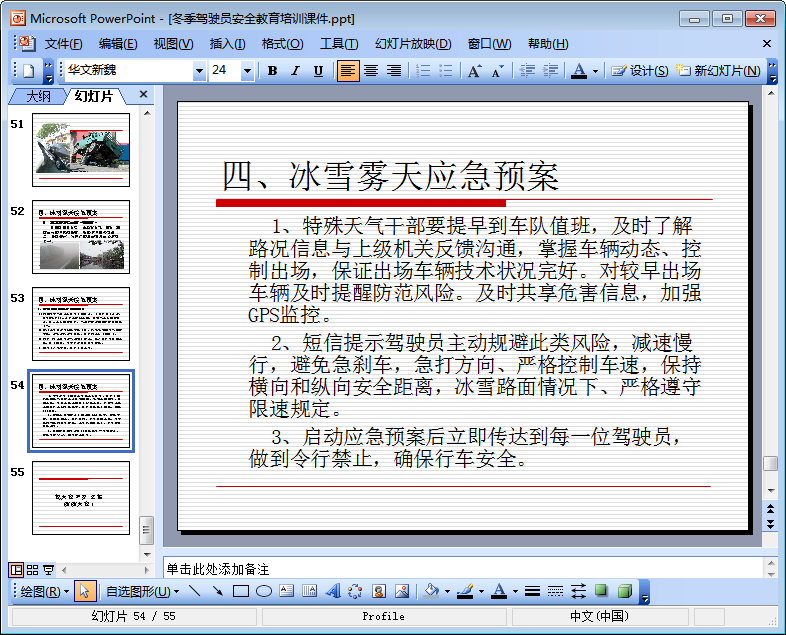Pick the Select Objects arrow tool
Image resolution: width=786 pixels, height=635 pixels.
coord(85,591)
